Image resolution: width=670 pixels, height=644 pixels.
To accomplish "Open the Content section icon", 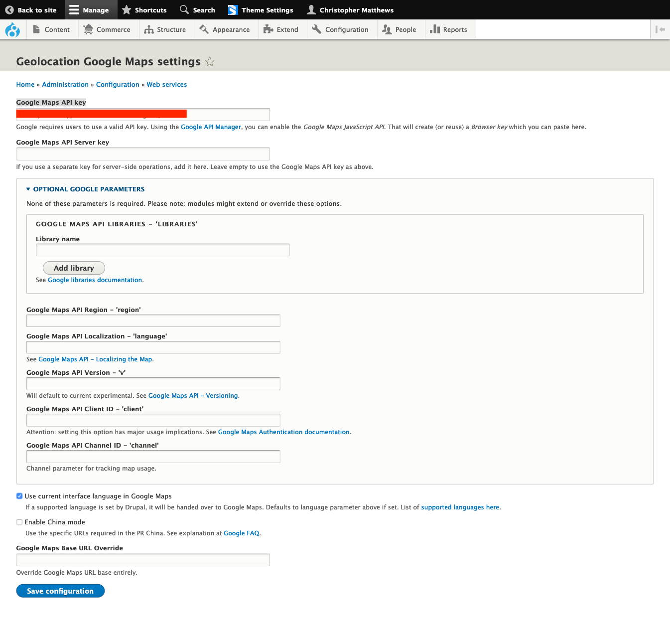I will point(37,29).
